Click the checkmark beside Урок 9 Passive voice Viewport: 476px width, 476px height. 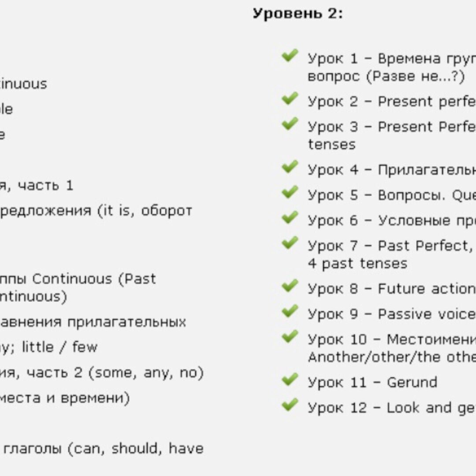(290, 311)
